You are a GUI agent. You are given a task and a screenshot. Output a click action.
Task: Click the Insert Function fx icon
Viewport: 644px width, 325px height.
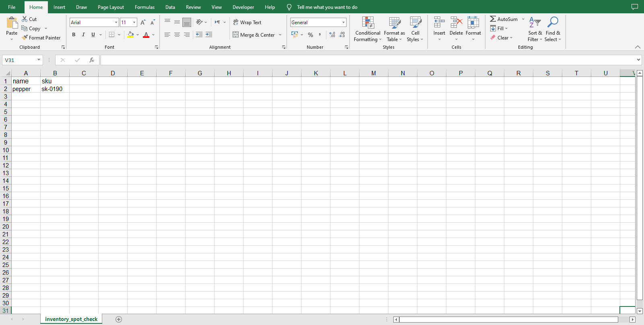[92, 60]
